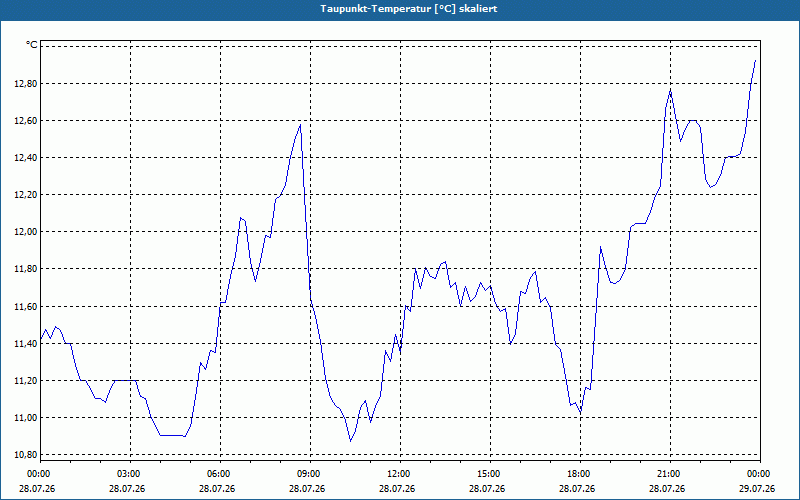Click the y-axis value '12,80'

[26, 84]
